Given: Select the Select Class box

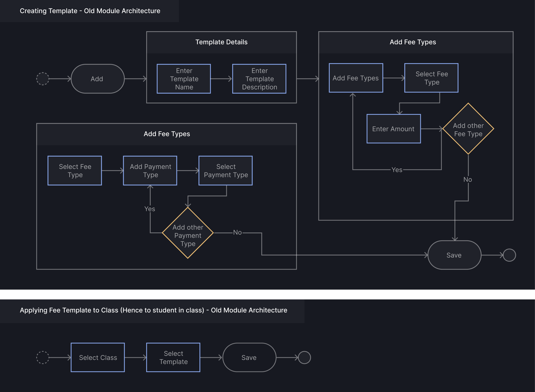Looking at the screenshot, I should (98, 358).
